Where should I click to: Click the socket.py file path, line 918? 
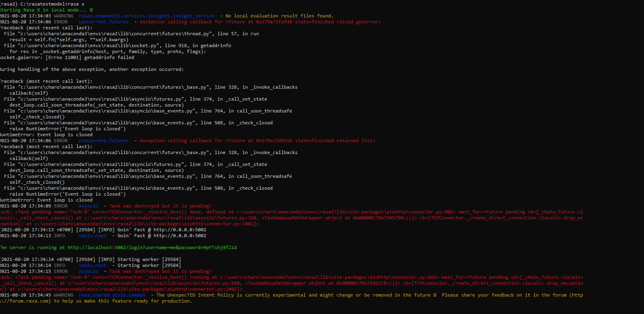[89, 46]
